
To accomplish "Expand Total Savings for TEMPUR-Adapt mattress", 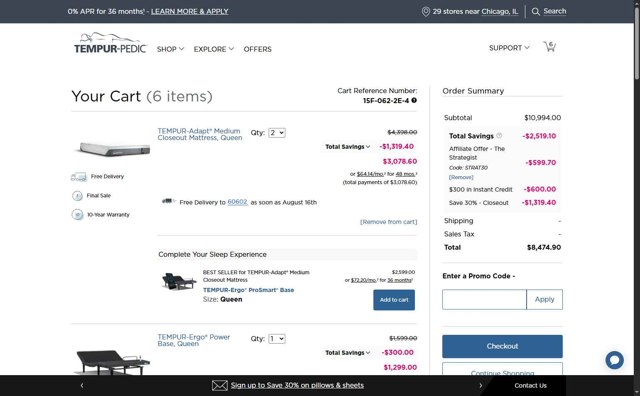I will (x=347, y=147).
